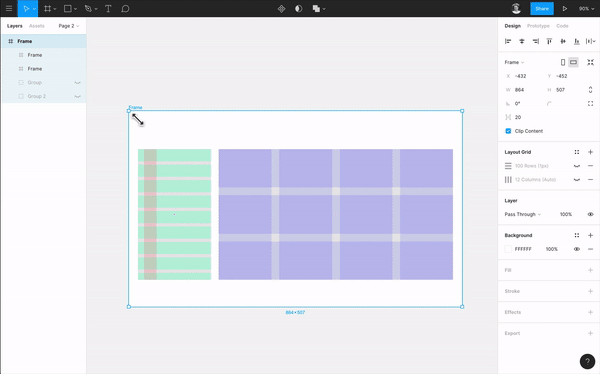Toggle visibility of 100 Rows grid
The image size is (600, 374).
click(x=577, y=166)
